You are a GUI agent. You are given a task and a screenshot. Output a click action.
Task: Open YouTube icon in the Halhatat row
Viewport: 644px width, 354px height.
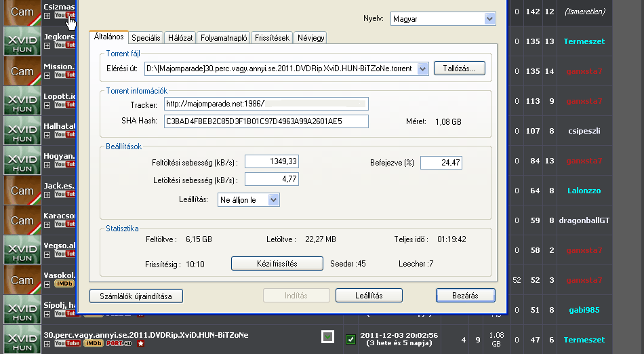[x=65, y=134]
